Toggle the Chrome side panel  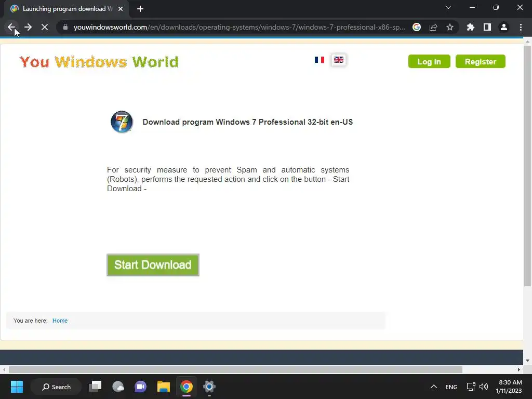coord(487,27)
